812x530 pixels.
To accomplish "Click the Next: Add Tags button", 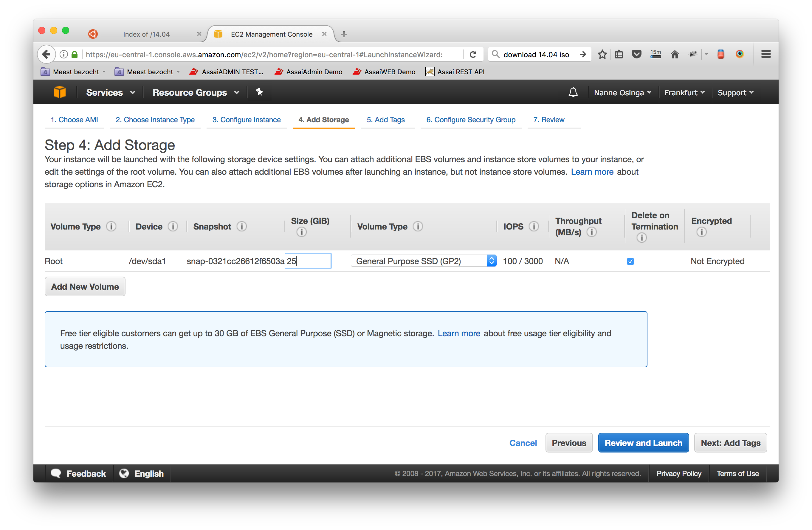I will (730, 443).
